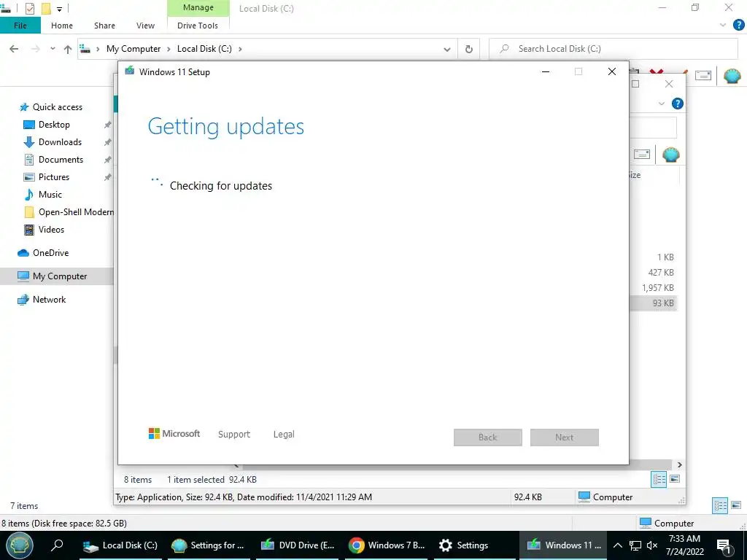Click the New folder quick access icon

46,8
